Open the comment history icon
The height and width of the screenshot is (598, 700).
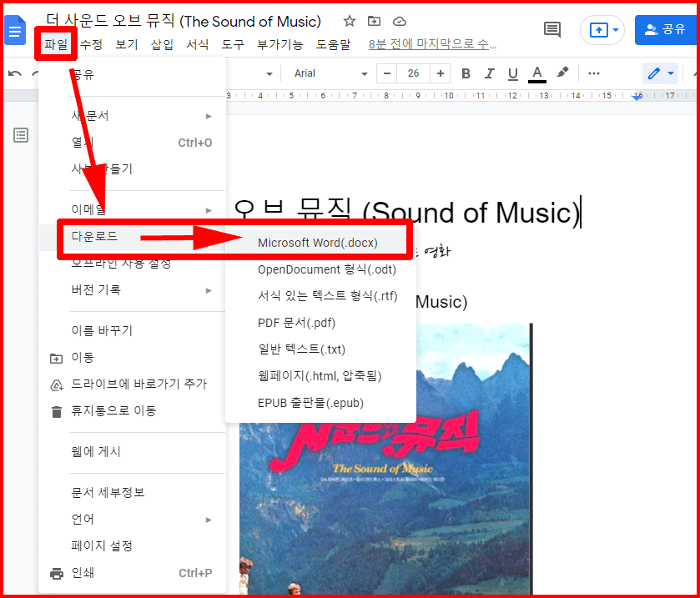coord(552,30)
